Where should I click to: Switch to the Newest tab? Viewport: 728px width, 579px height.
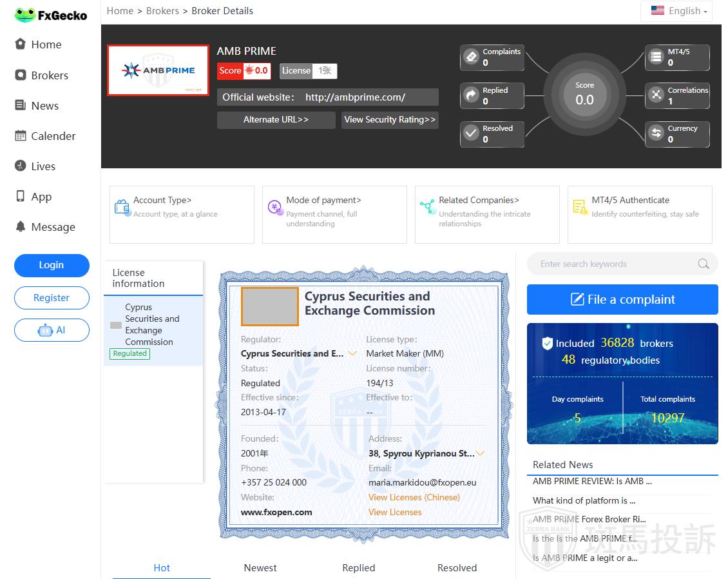(x=260, y=567)
